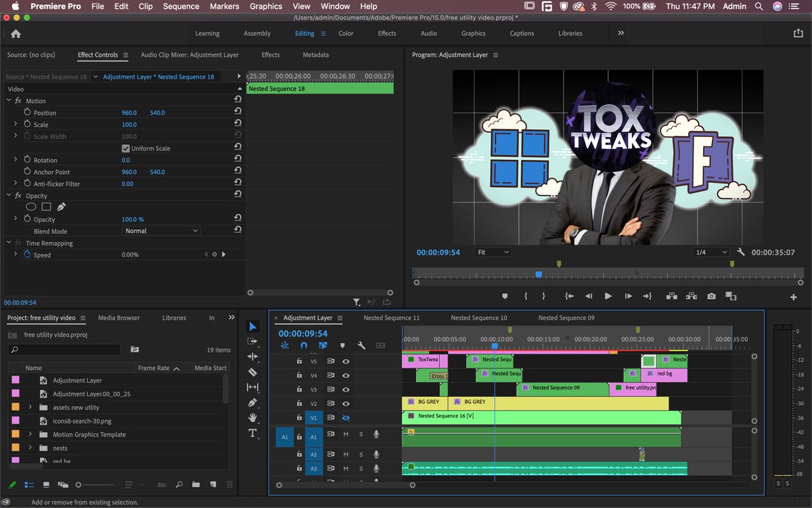
Task: Show more workspaces overflow chevron
Action: pyautogui.click(x=621, y=33)
